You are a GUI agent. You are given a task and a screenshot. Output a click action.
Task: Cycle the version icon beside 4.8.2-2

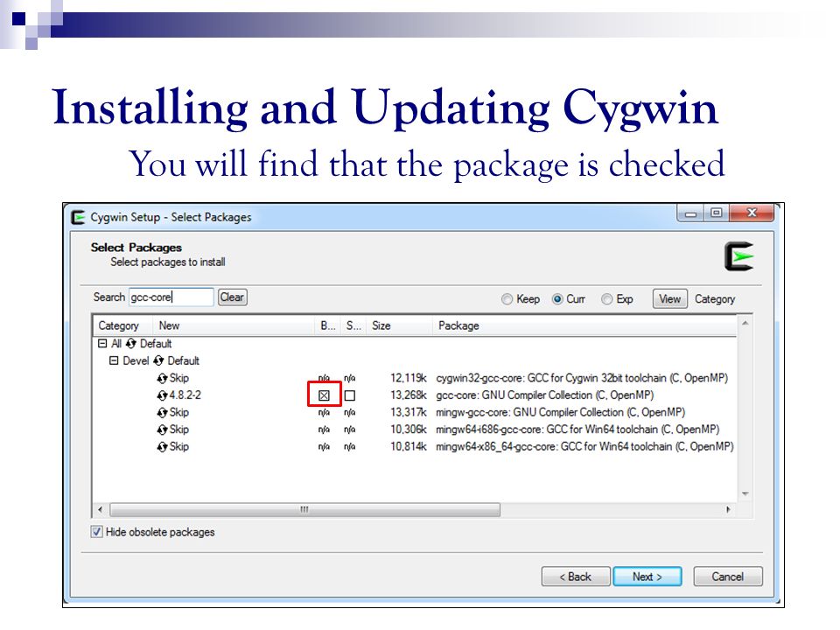163,395
